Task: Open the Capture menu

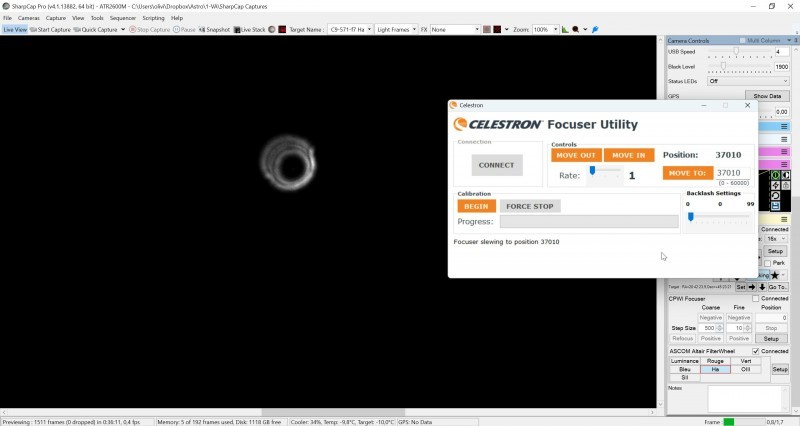Action: pyautogui.click(x=56, y=18)
